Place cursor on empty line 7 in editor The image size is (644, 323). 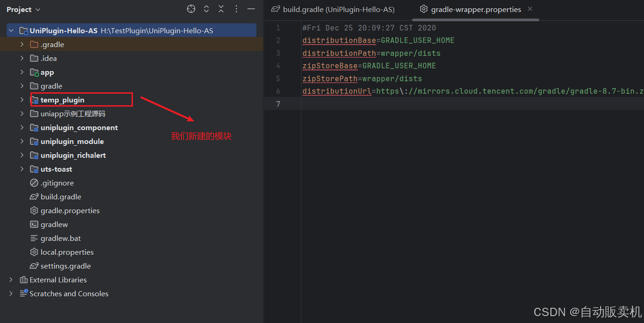point(473,104)
